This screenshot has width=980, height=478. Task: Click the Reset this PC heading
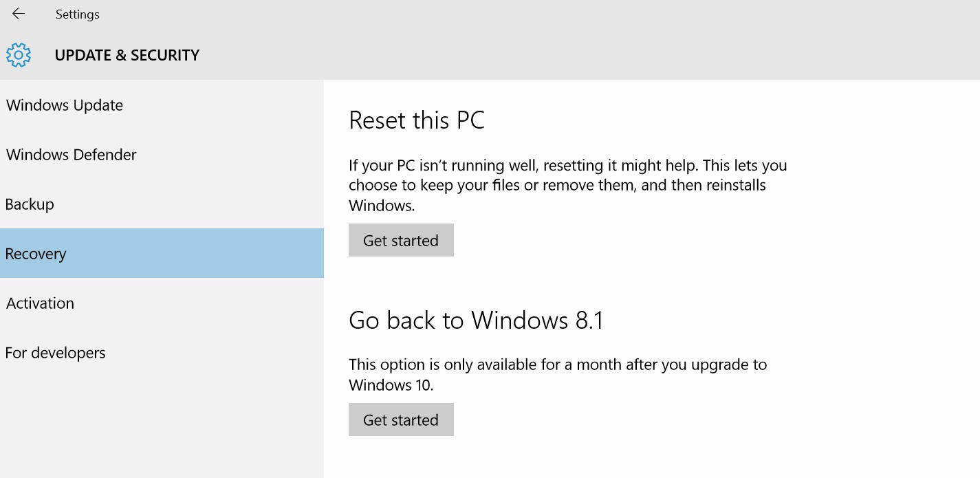click(x=417, y=120)
